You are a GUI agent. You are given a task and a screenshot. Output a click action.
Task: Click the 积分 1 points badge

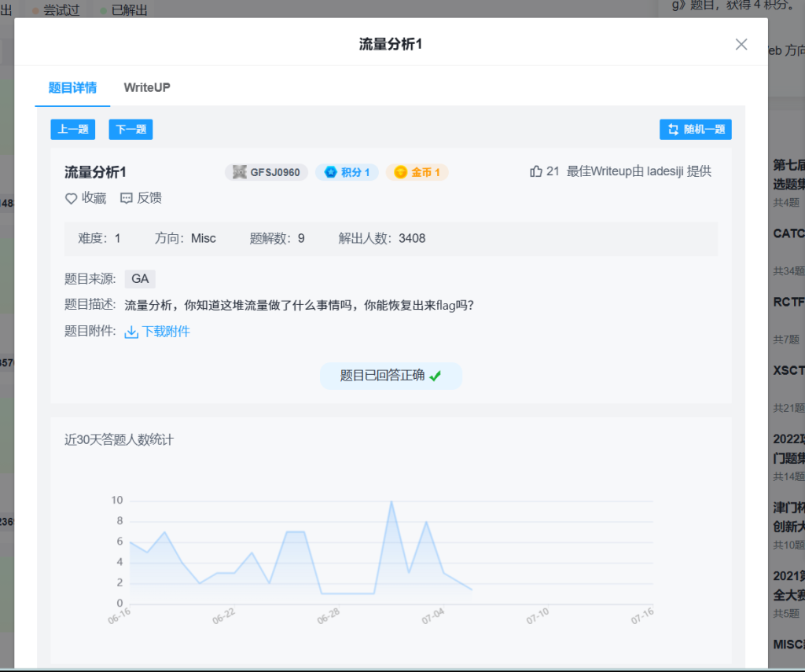coord(347,172)
